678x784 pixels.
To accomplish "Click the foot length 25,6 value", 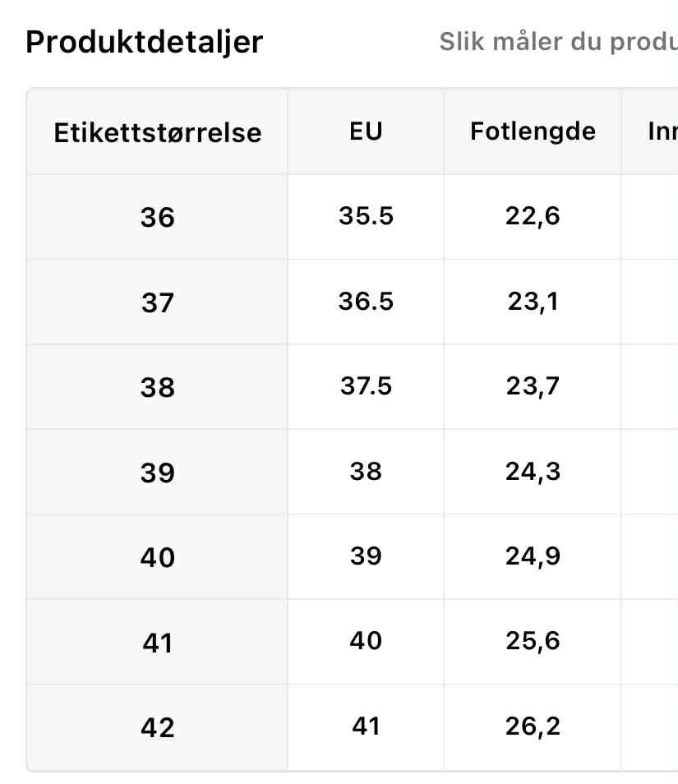I will click(533, 641).
